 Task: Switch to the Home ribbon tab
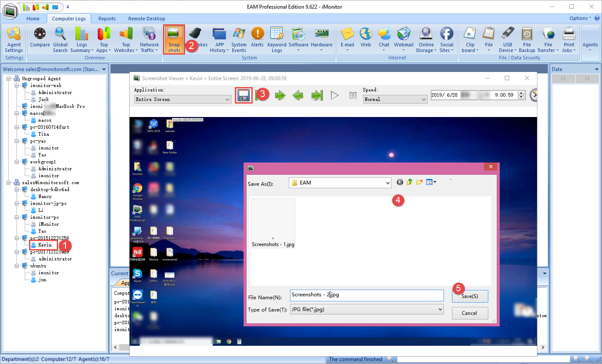point(33,19)
